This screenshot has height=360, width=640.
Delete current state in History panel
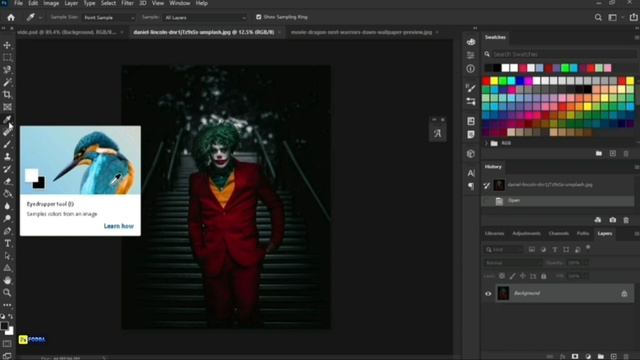[626, 220]
